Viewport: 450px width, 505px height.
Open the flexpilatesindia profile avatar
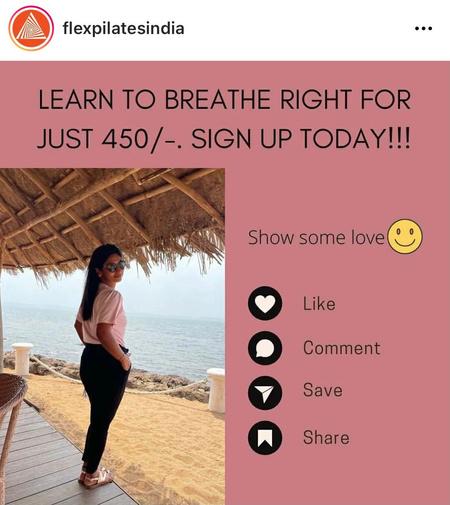click(31, 28)
